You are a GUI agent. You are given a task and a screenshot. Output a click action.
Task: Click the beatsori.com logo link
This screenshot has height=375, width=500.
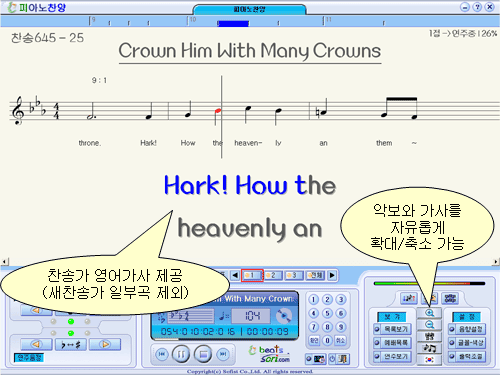(x=270, y=354)
